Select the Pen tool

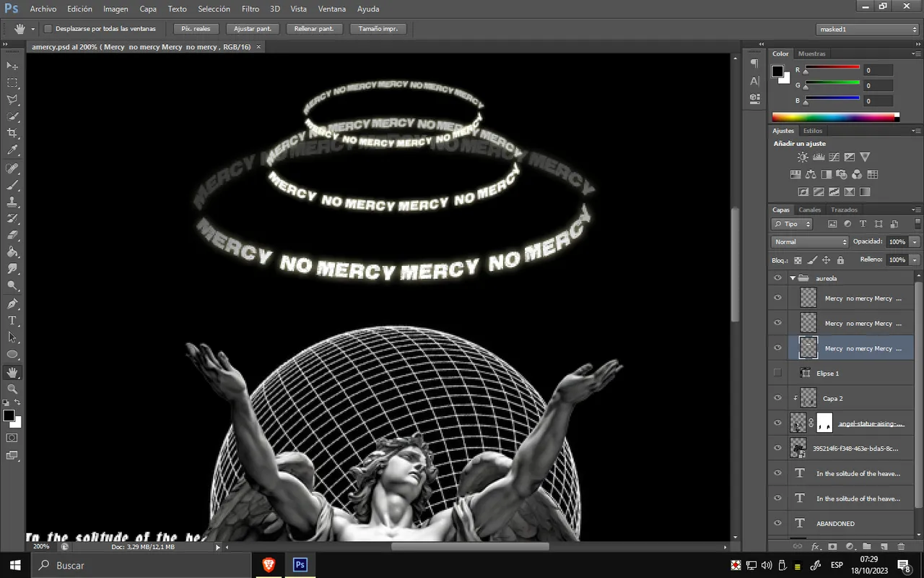click(x=12, y=304)
